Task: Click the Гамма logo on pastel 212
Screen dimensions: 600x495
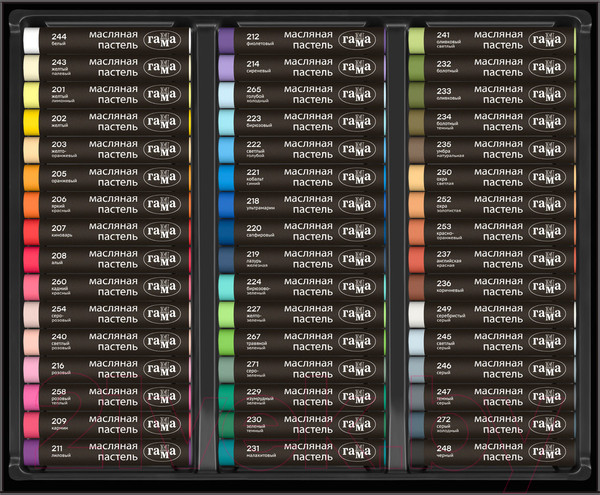Action: pos(355,40)
